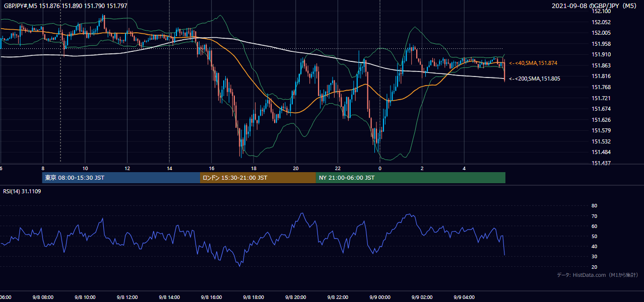This screenshot has height=302, width=644.
Task: Click the 151.910 price axis label
Action: 601,54
